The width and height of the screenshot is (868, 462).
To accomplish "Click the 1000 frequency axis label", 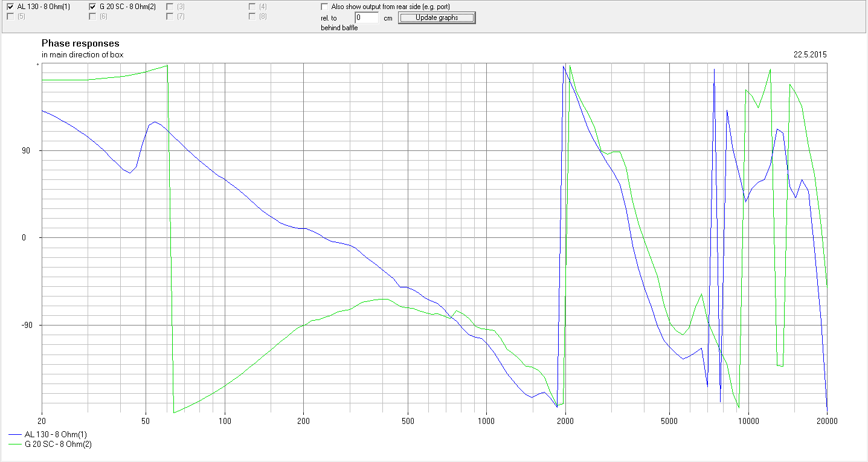I will point(486,420).
